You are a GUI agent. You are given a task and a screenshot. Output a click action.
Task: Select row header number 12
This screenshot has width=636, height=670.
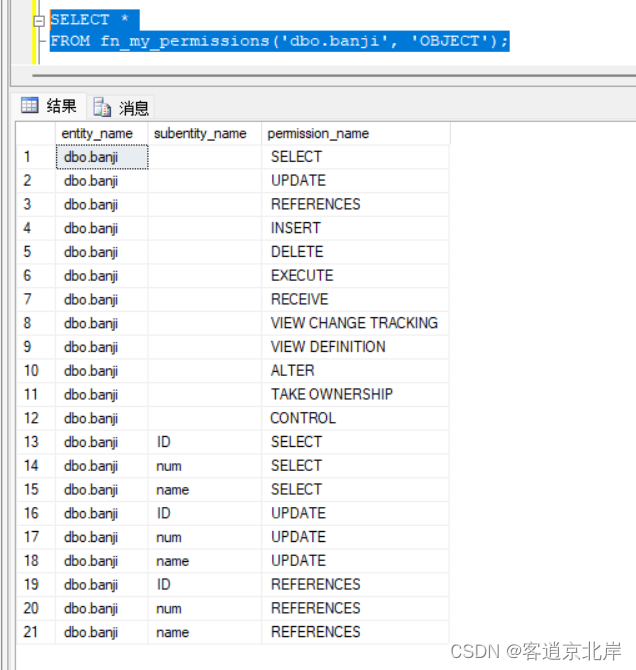[36, 418]
